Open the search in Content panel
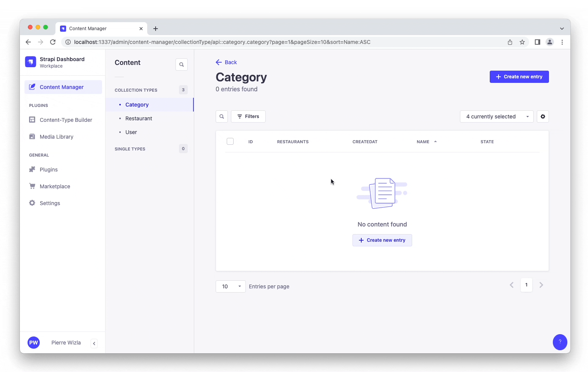This screenshot has height=372, width=588. tap(182, 64)
